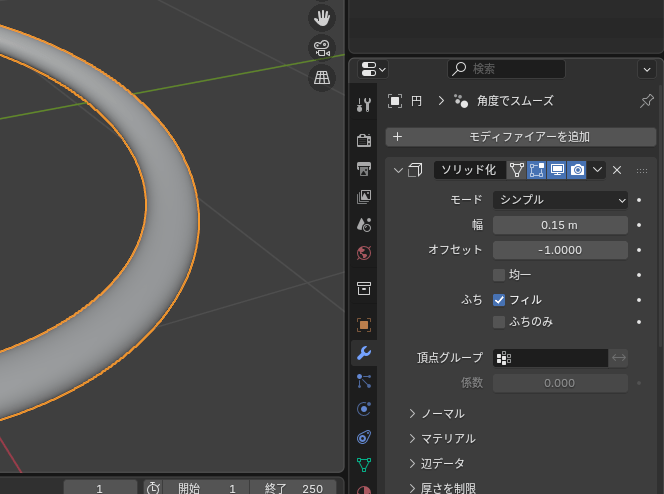The height and width of the screenshot is (494, 664).
Task: Click the 頂点グループ selection field
Action: coord(551,358)
